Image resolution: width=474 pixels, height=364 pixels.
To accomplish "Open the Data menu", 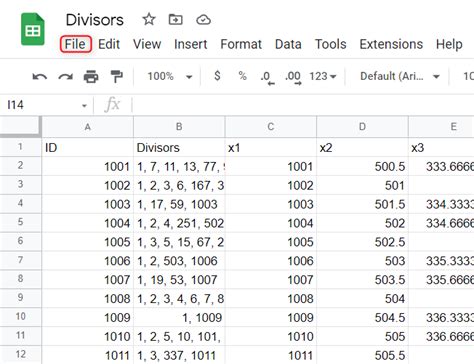I will pyautogui.click(x=288, y=44).
